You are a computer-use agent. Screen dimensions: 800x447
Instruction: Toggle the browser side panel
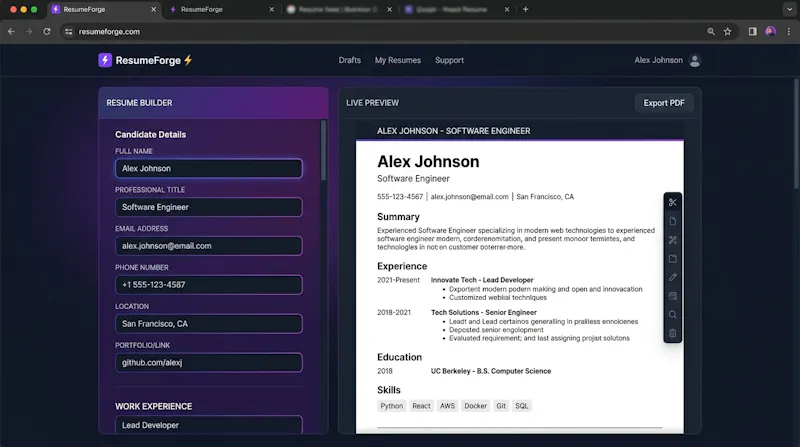pyautogui.click(x=753, y=32)
